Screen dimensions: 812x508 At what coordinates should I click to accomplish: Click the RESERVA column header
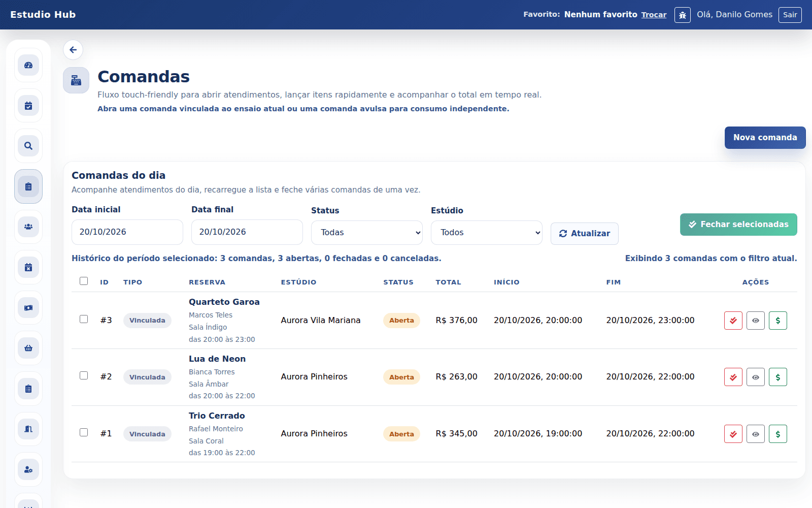(207, 282)
